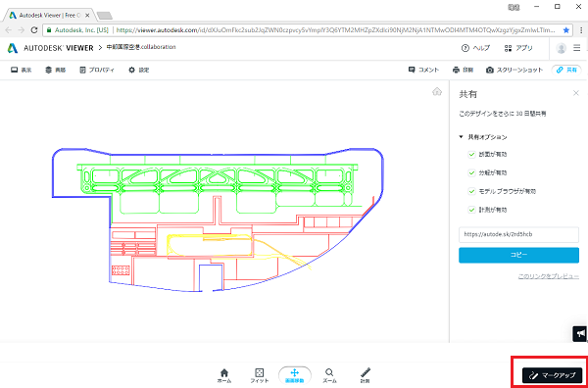Activate the Measure (計測) ruler tool
The width and height of the screenshot is (588, 388).
pos(365,375)
